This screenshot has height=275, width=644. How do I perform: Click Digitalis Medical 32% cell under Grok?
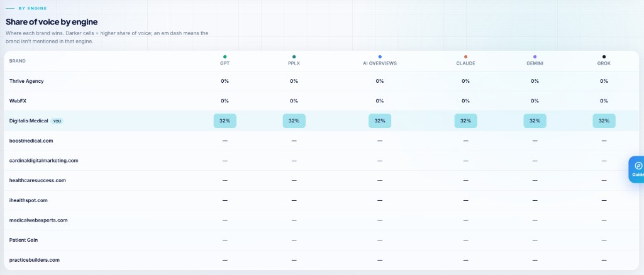(604, 121)
